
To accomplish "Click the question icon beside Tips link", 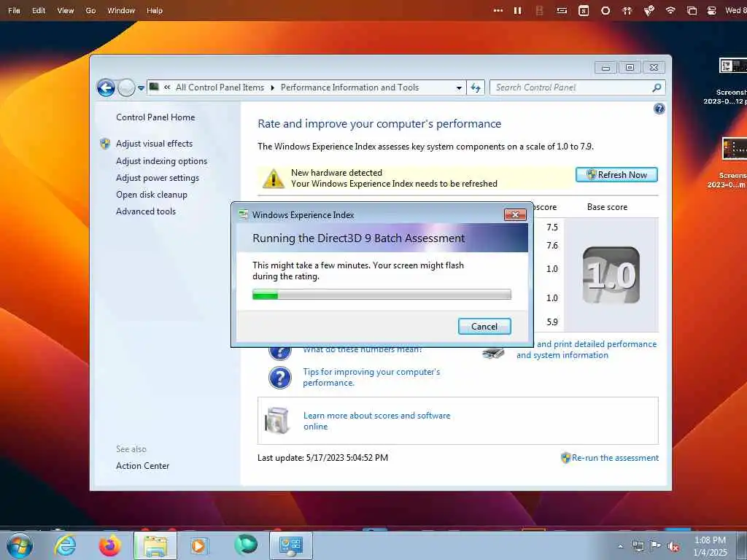I will pyautogui.click(x=280, y=378).
